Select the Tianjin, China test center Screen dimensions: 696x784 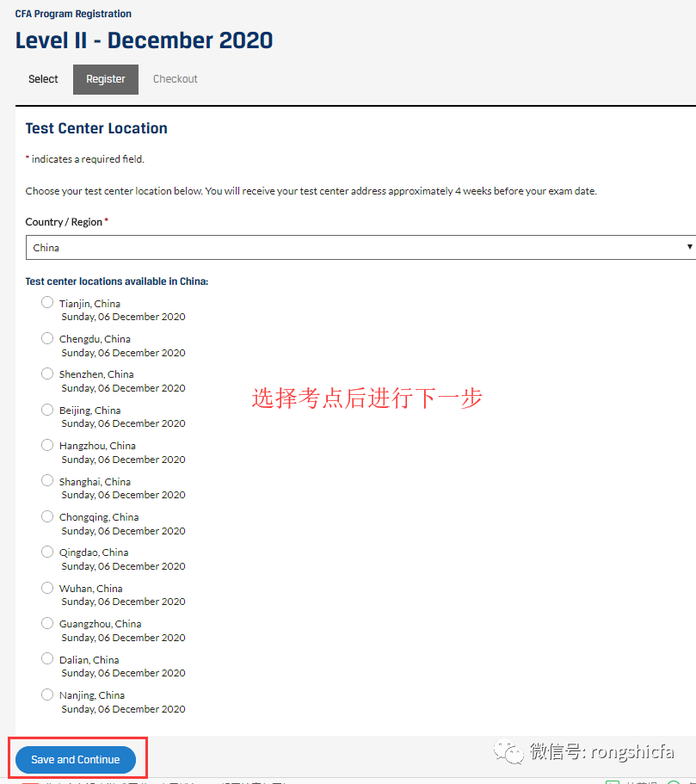click(47, 303)
